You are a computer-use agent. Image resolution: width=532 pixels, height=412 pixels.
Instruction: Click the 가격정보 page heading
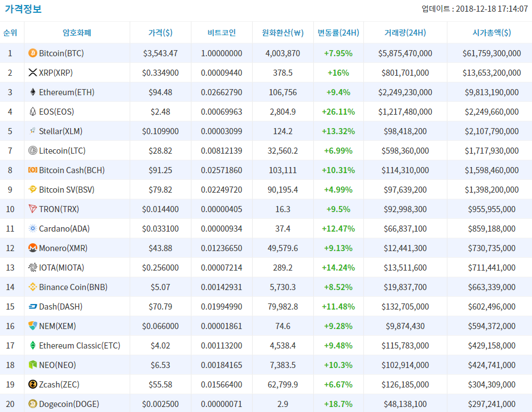tap(23, 8)
